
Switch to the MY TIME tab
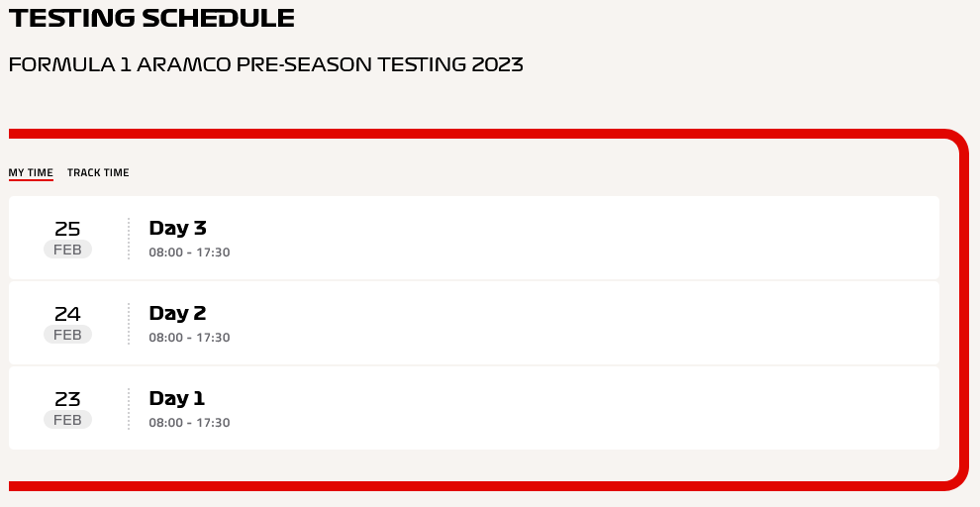pyautogui.click(x=31, y=172)
